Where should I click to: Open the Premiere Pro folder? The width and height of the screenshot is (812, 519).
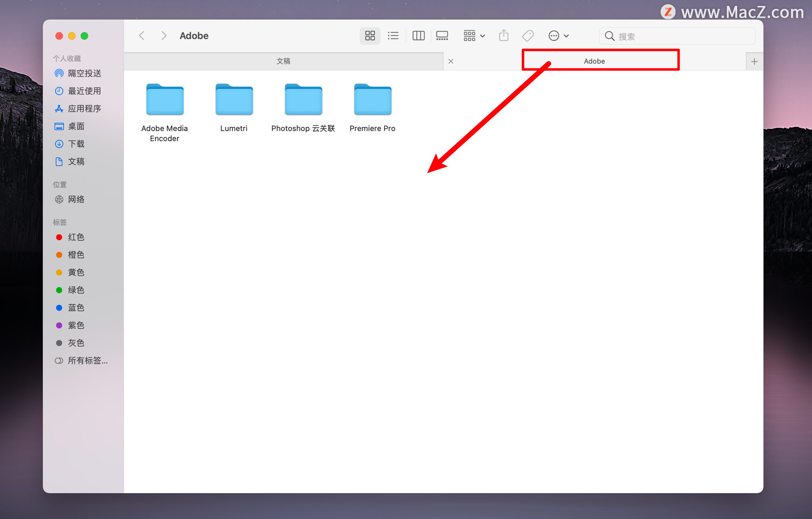[x=373, y=100]
